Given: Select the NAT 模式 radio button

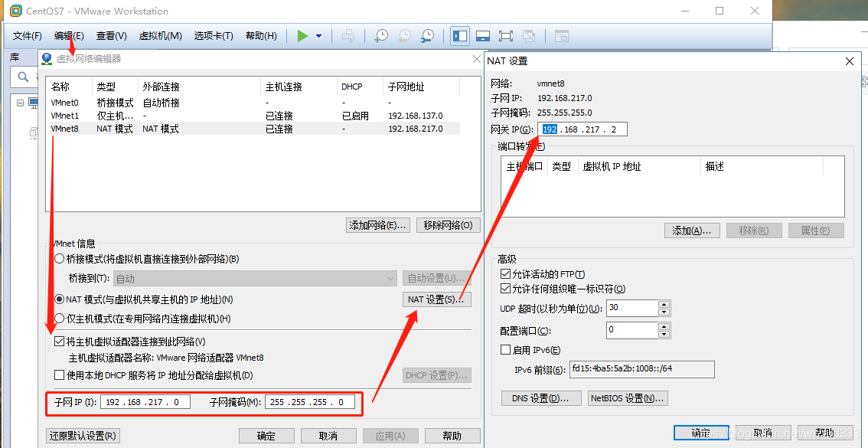Looking at the screenshot, I should click(59, 299).
